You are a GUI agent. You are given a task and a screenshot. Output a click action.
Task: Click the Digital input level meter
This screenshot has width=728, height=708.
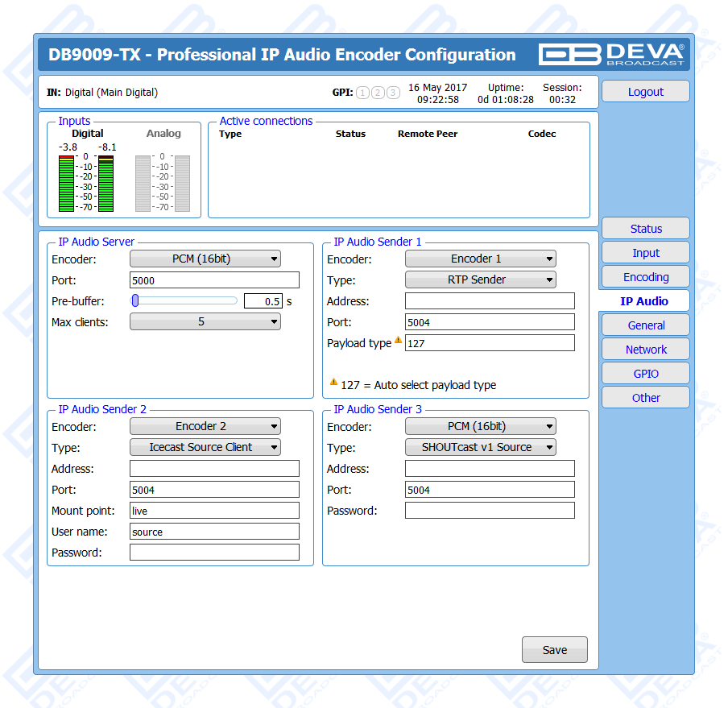[x=87, y=183]
